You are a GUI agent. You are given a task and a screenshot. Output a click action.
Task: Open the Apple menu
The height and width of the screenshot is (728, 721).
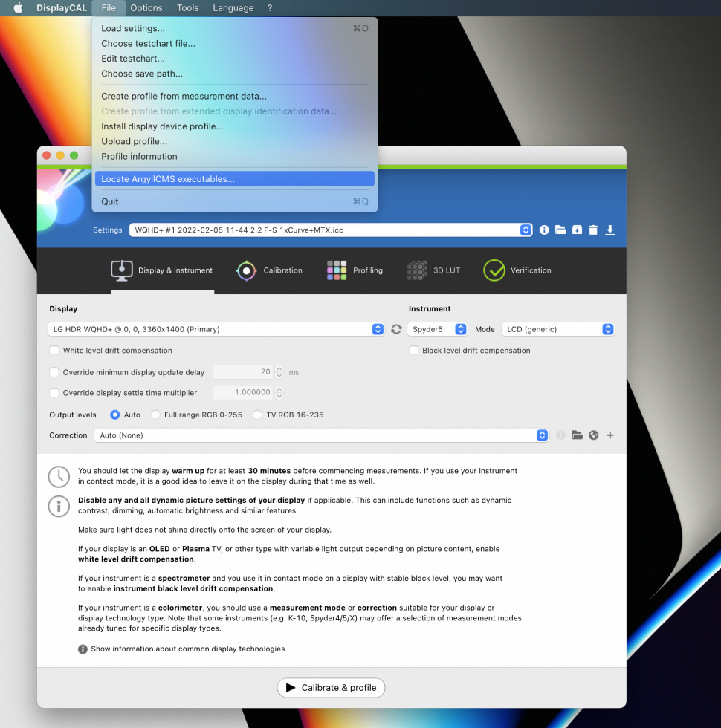[x=18, y=8]
